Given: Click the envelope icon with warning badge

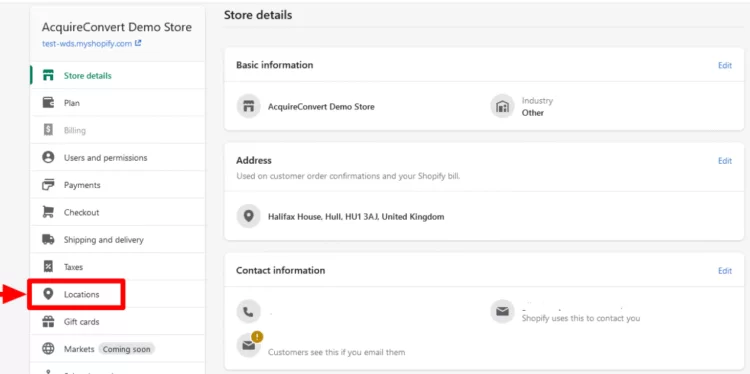Looking at the screenshot, I should tap(249, 344).
